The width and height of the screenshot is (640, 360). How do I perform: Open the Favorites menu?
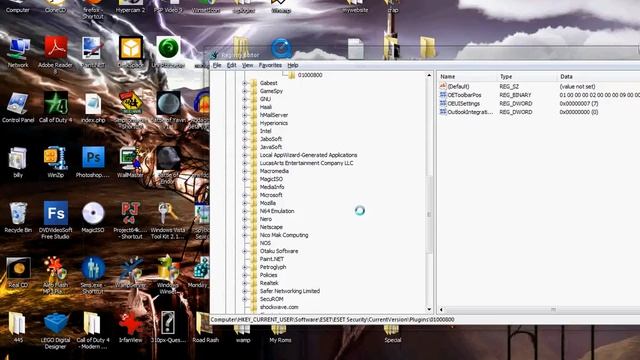point(270,65)
